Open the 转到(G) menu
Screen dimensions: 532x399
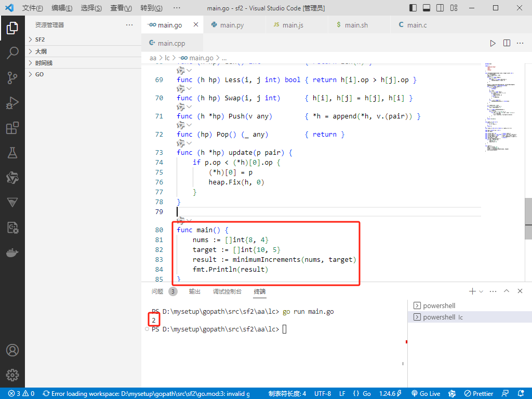click(151, 8)
